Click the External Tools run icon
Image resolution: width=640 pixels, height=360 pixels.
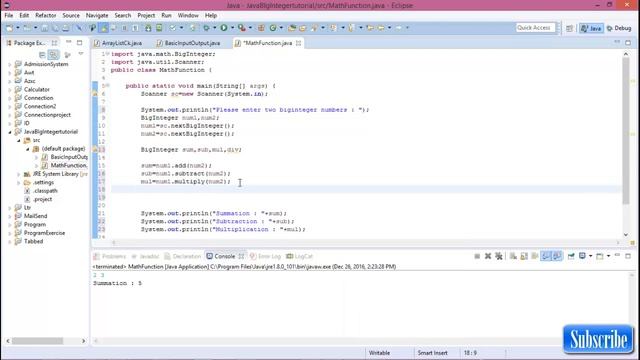[x=242, y=28]
